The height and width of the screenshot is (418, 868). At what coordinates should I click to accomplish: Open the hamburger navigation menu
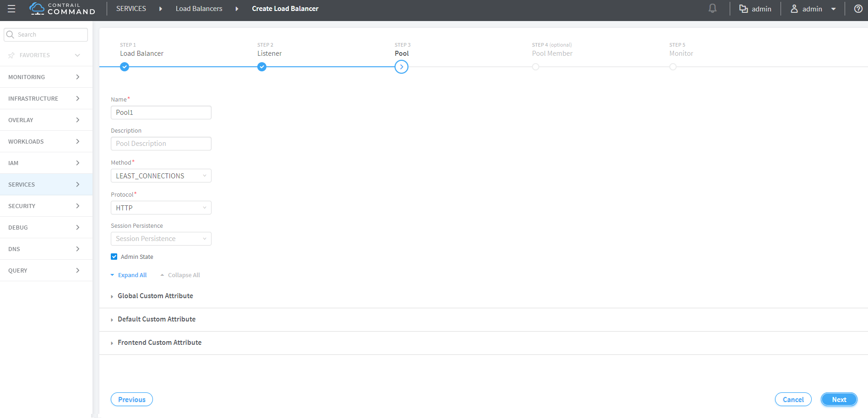pyautogui.click(x=11, y=9)
